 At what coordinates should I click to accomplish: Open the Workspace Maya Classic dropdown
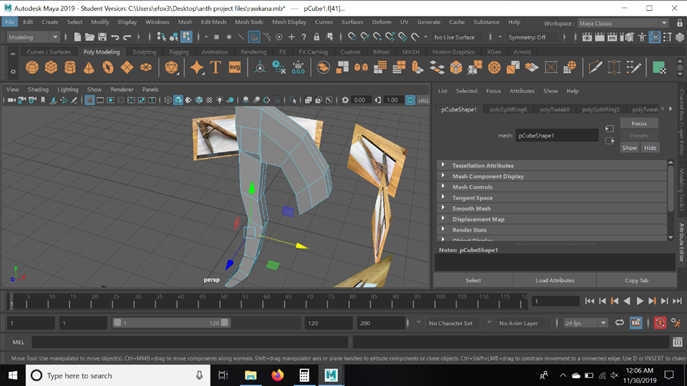point(623,23)
